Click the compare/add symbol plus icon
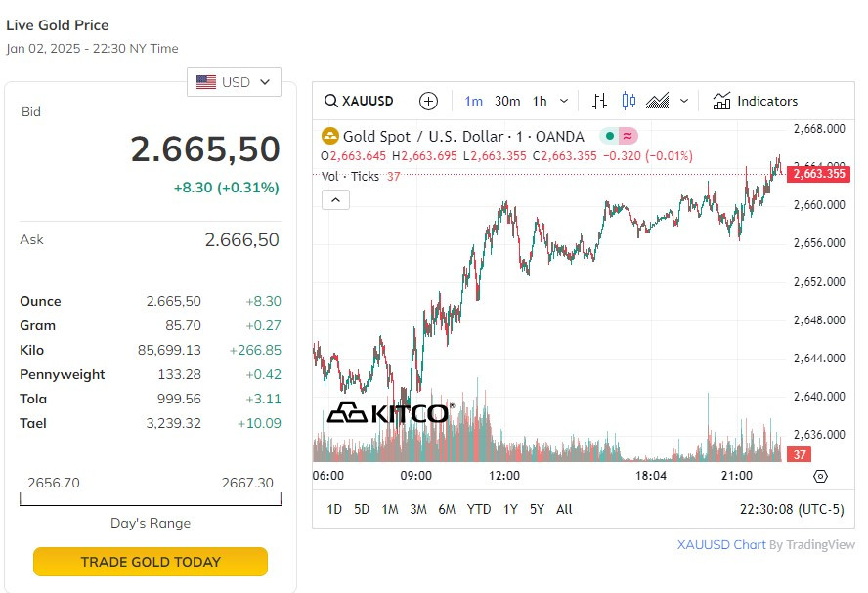Viewport: 868px width, 593px height. [x=428, y=101]
